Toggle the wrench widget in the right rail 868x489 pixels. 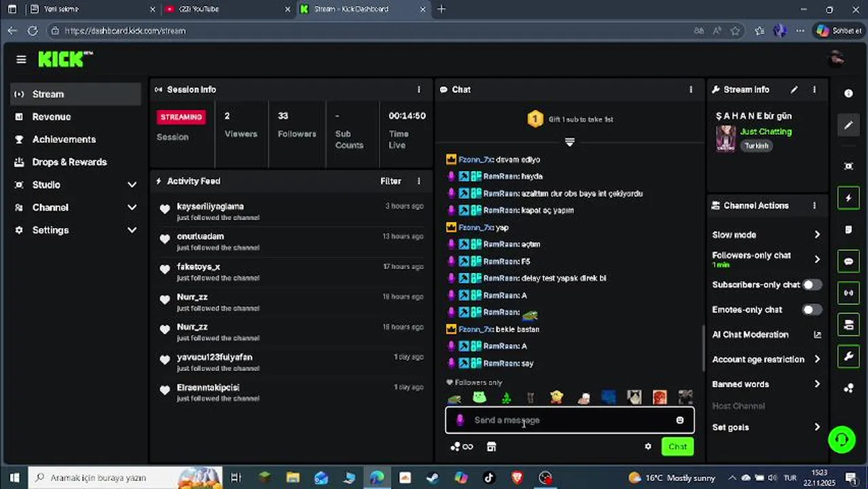point(848,356)
